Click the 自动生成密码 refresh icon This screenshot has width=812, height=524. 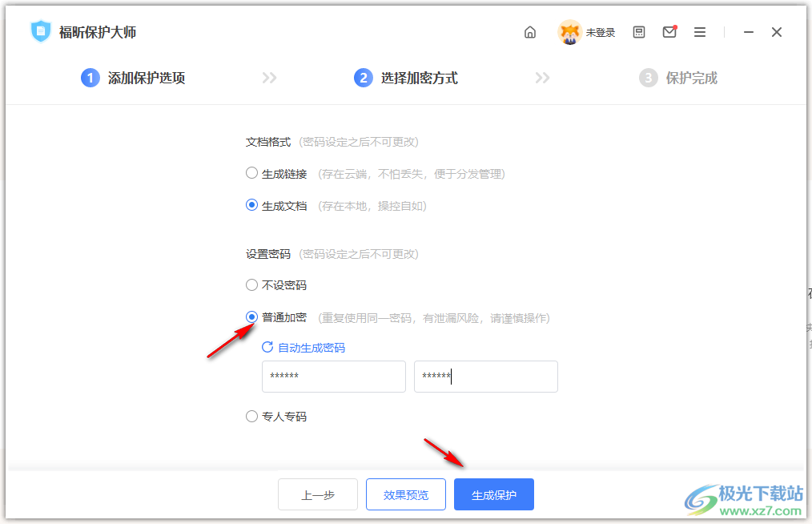pos(267,347)
